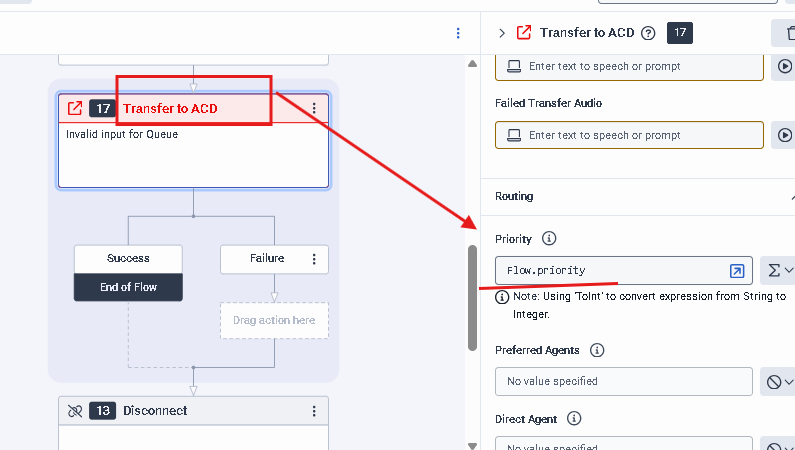The image size is (795, 450).
Task: Click the canvas vertical scrollbar thumb
Action: tap(473, 297)
